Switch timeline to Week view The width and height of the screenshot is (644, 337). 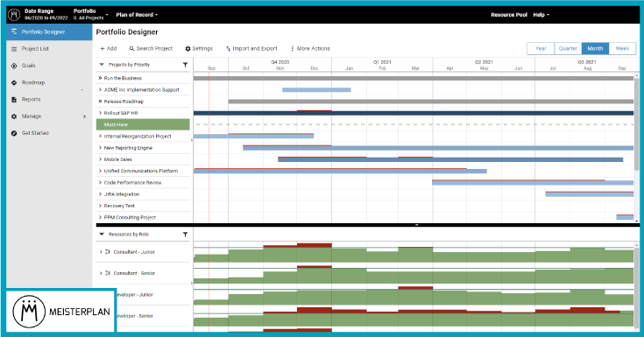622,48
